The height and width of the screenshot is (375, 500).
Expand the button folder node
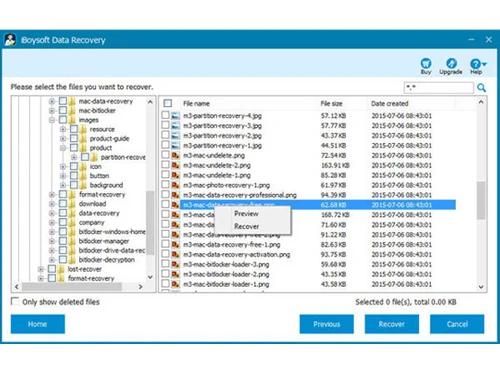(63, 176)
